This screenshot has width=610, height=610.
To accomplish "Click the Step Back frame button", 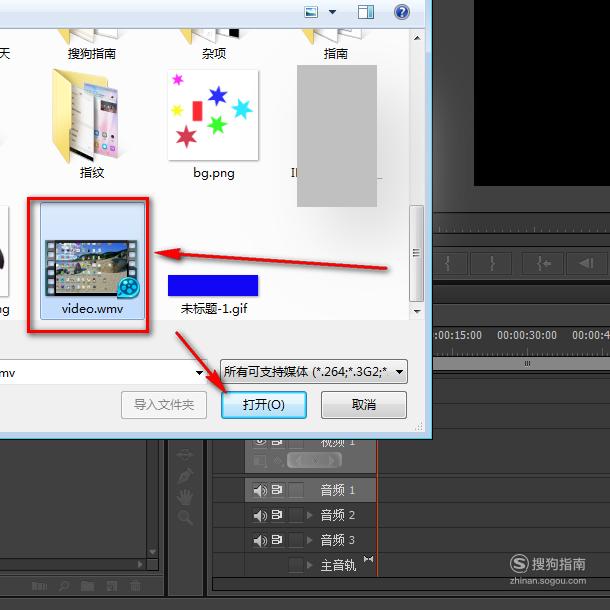I will [587, 264].
